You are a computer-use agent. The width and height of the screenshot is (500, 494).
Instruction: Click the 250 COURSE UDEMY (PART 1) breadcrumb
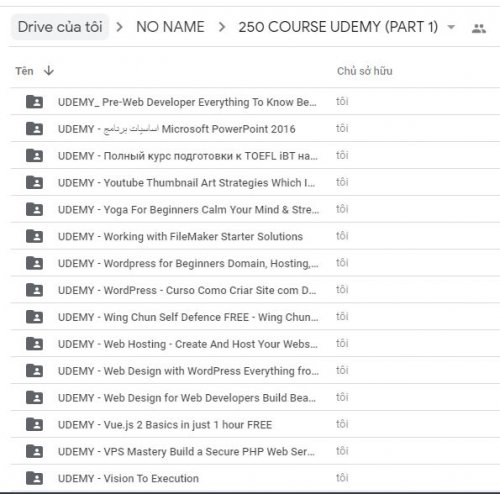point(338,27)
